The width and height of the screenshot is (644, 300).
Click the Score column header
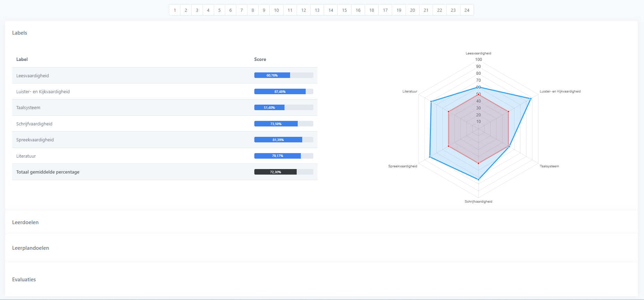click(260, 60)
